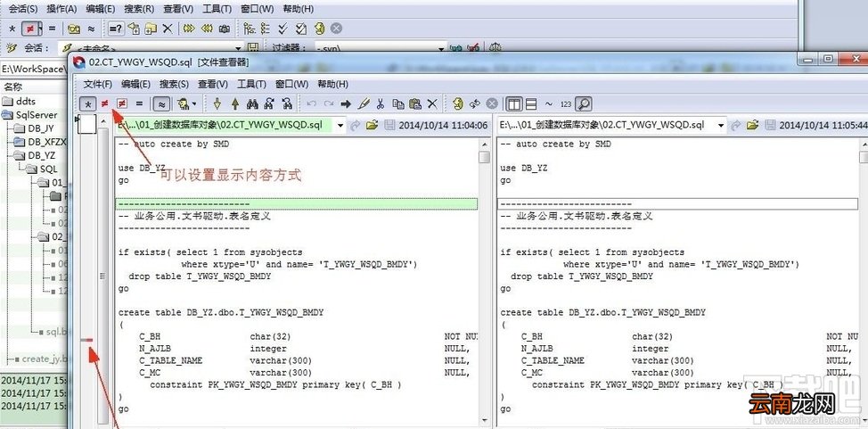
Task: Click the pencil Edit icon
Action: [x=364, y=103]
